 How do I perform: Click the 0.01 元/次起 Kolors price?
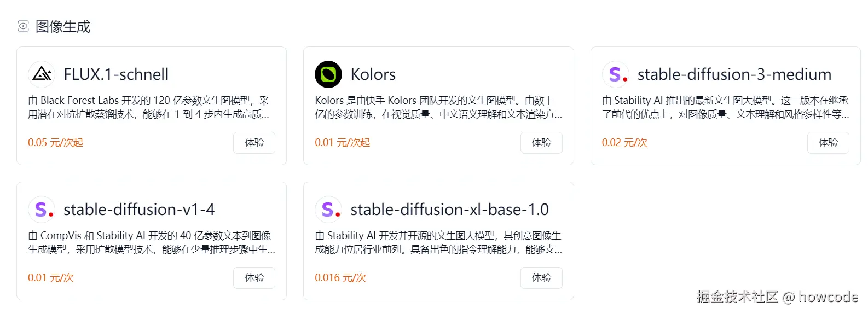pyautogui.click(x=343, y=143)
